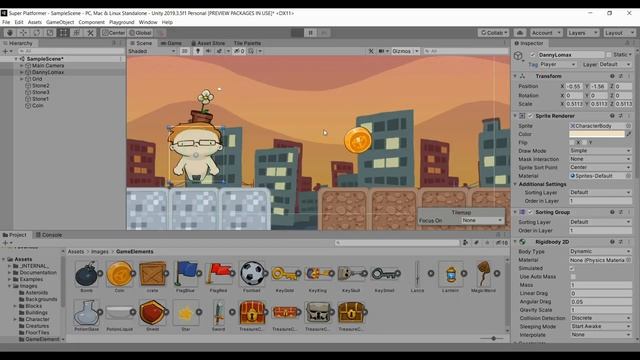Open the Layout button
640x360 pixels.
click(619, 33)
